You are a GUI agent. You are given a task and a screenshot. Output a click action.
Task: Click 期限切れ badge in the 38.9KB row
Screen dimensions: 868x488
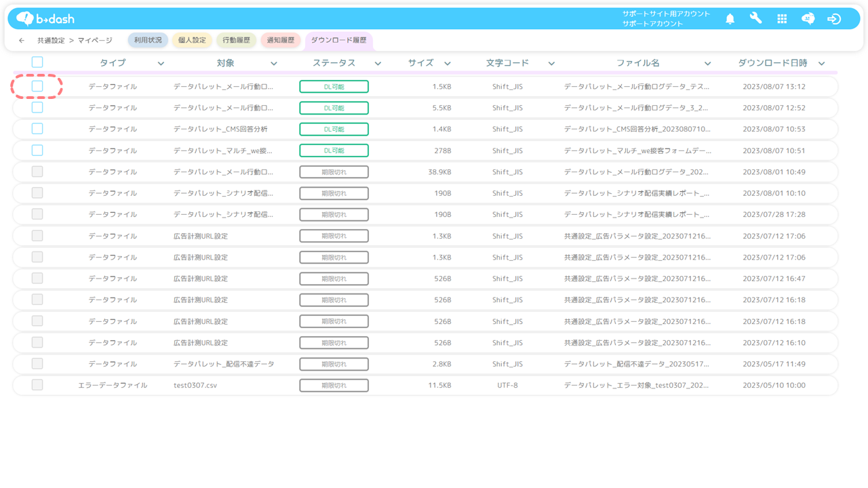pos(334,172)
